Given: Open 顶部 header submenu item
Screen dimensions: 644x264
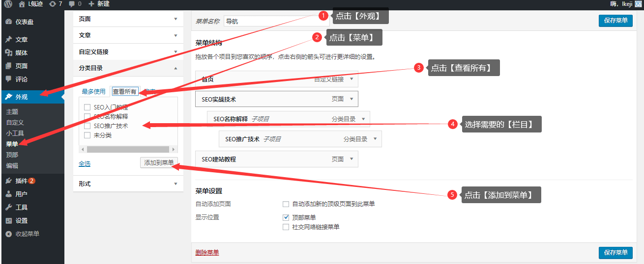Looking at the screenshot, I should 12,155.
